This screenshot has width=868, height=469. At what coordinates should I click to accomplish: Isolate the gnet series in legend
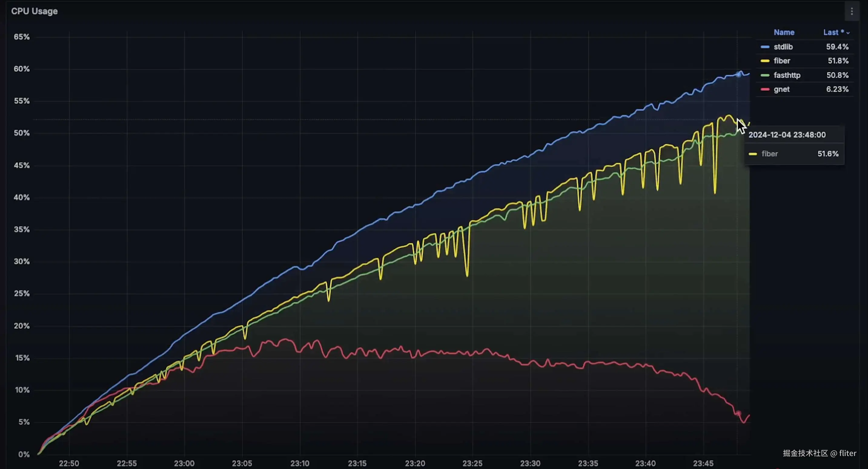781,89
